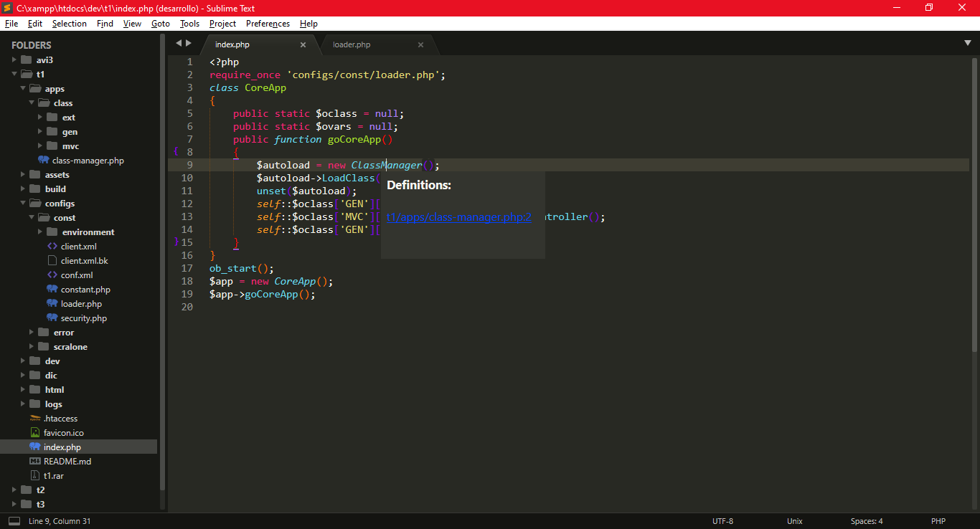The width and height of the screenshot is (980, 529).
Task: Click the assets folder icon
Action: pos(35,174)
